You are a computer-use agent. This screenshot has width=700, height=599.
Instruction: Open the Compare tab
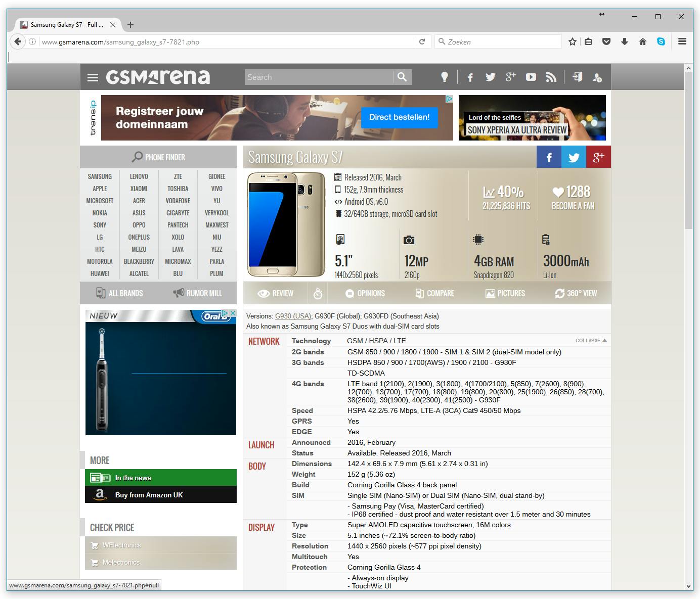coord(435,293)
